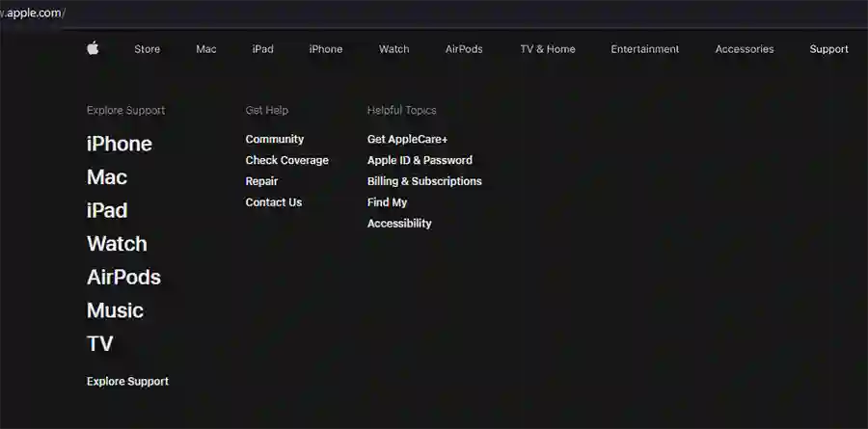This screenshot has width=868, height=429.
Task: Click the Helpful Topics column heading
Action: tap(402, 110)
